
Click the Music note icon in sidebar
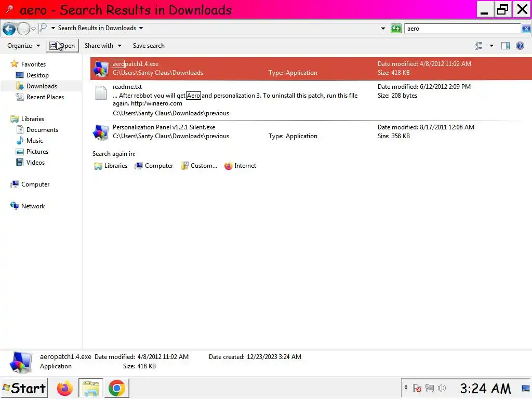point(20,140)
